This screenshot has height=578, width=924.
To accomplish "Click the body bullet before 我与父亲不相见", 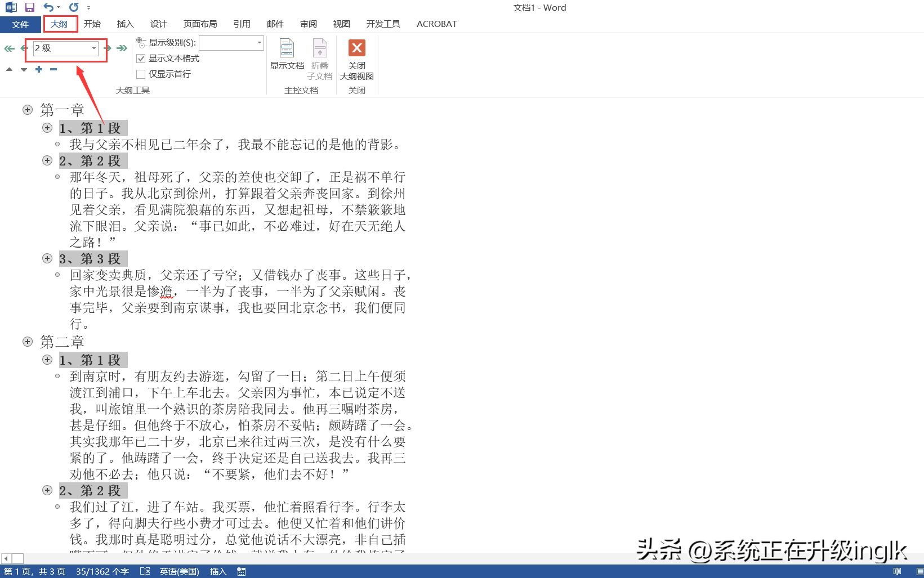I will pos(57,145).
